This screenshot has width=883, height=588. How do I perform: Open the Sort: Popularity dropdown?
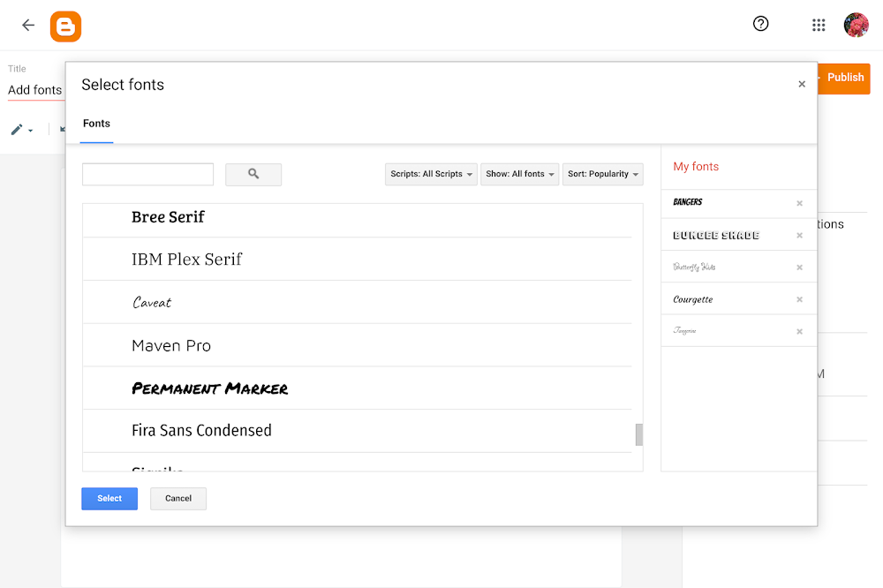point(602,174)
